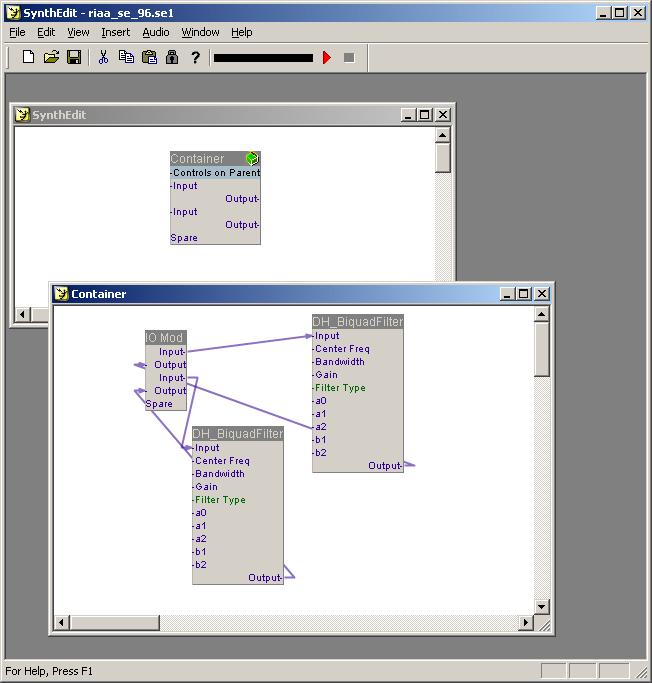The height and width of the screenshot is (683, 652).
Task: Open the Audio menu
Action: (155, 32)
